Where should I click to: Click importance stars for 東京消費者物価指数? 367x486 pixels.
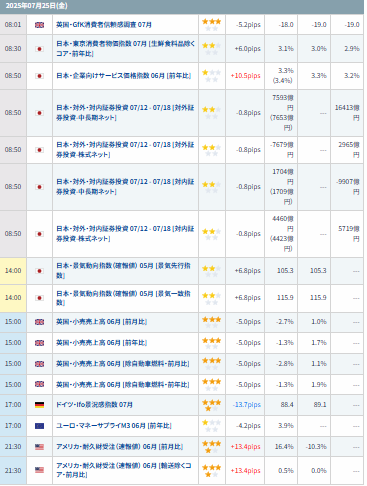click(x=212, y=49)
